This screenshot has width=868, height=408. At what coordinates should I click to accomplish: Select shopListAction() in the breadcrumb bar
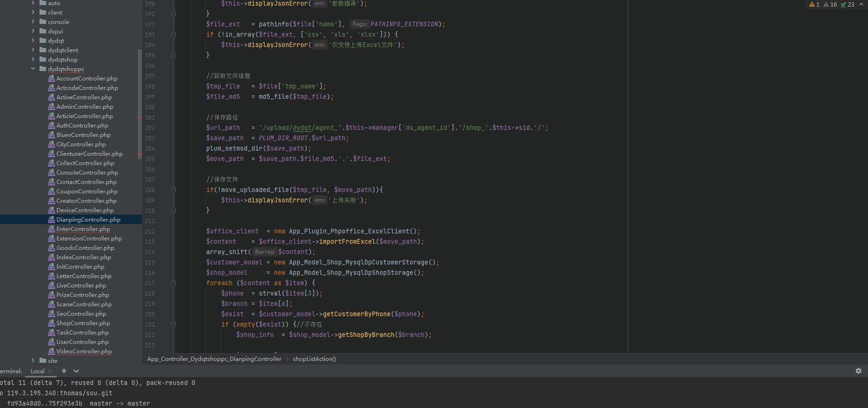click(x=314, y=359)
